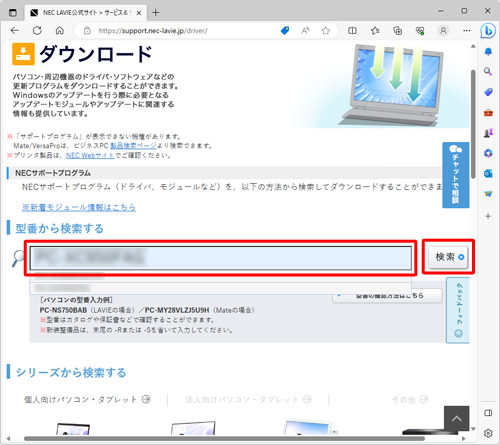Click example model PC-MY28VLZJ5U9H text
Viewport: 500px width, 445px height.
[x=177, y=310]
